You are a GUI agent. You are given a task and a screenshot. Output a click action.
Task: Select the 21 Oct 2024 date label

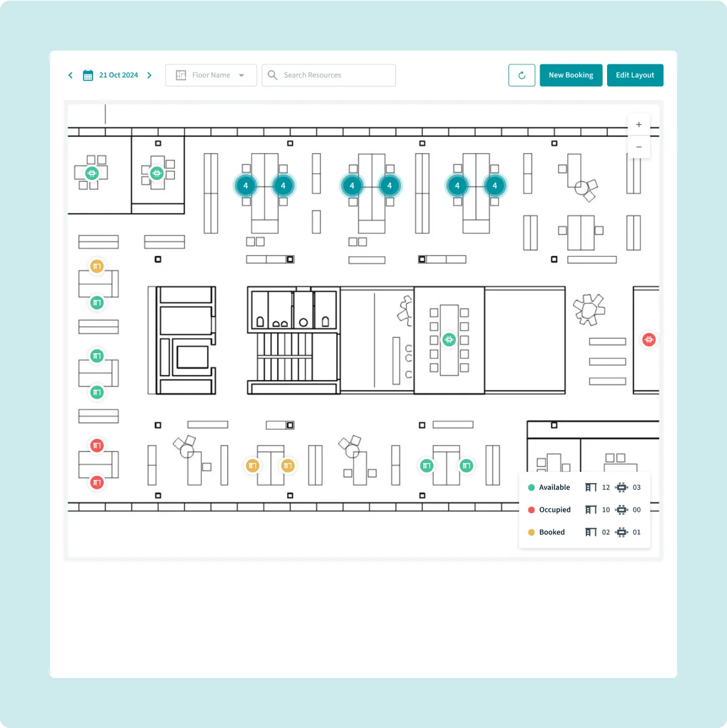pyautogui.click(x=118, y=75)
